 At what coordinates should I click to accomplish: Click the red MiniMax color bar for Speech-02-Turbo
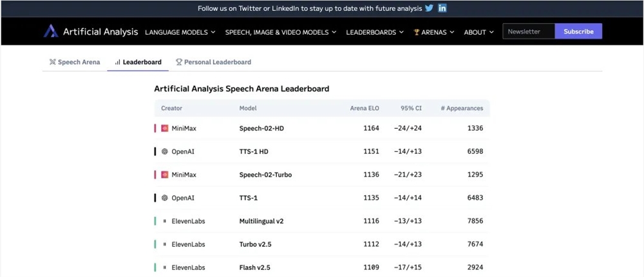pyautogui.click(x=155, y=175)
